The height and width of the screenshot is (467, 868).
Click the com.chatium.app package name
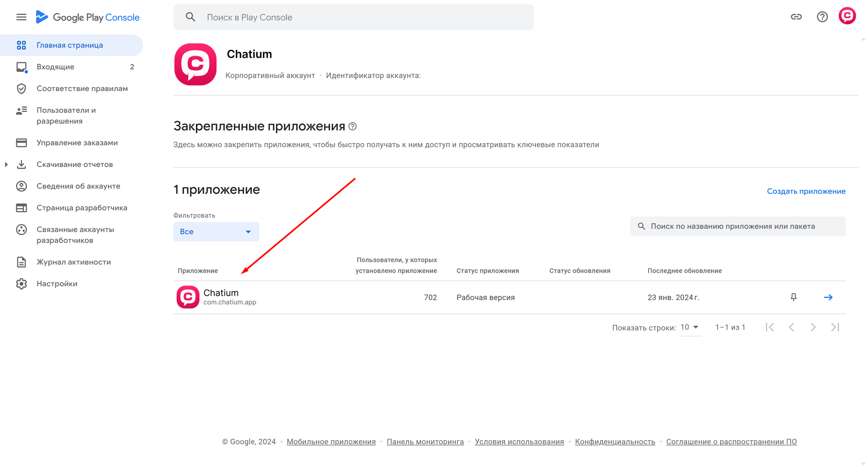click(x=230, y=302)
